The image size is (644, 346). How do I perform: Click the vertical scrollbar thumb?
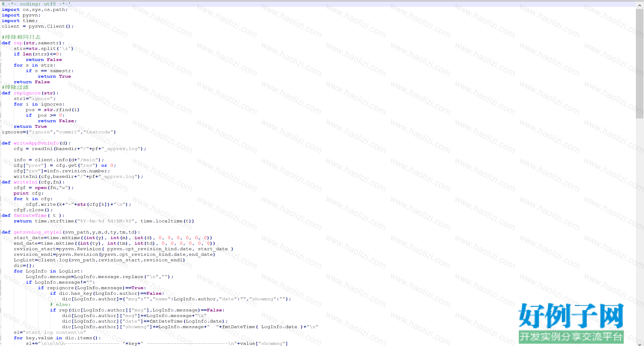[x=640, y=63]
